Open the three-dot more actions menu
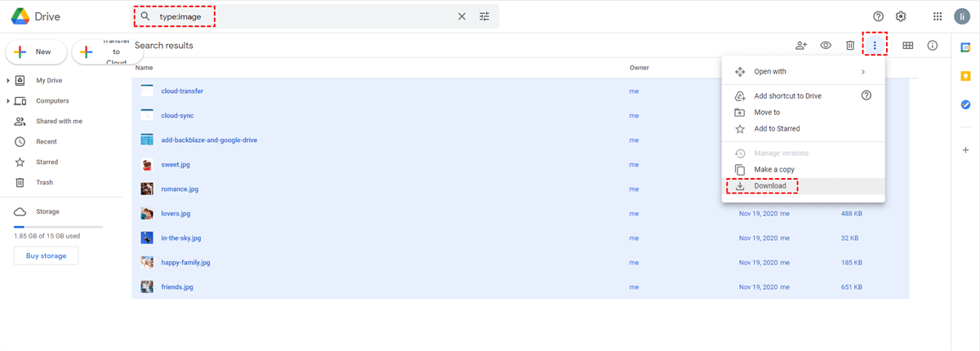This screenshot has height=351, width=980. [875, 46]
